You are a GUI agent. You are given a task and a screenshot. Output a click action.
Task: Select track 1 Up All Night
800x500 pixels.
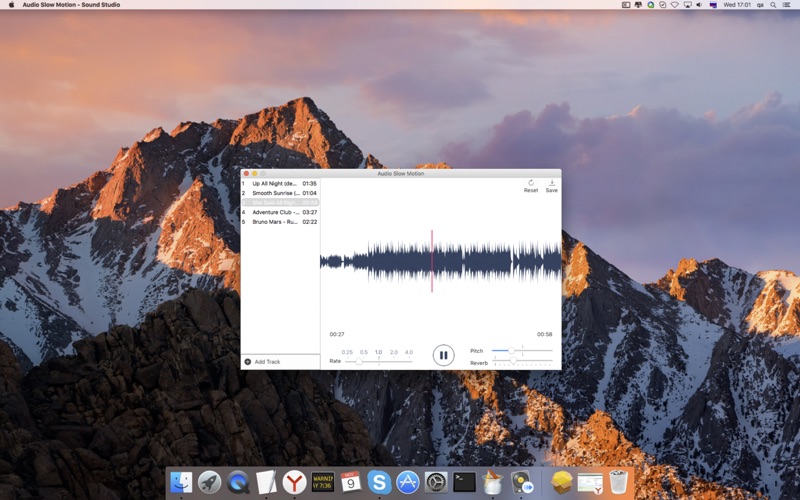280,184
